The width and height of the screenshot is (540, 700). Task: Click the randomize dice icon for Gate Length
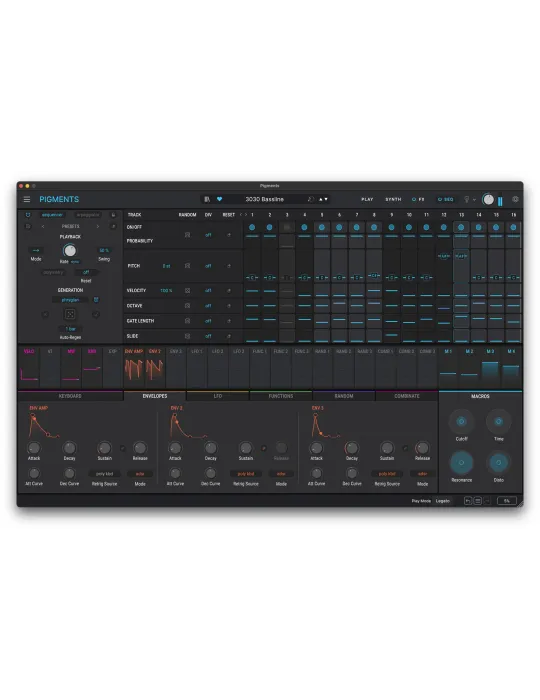click(187, 321)
